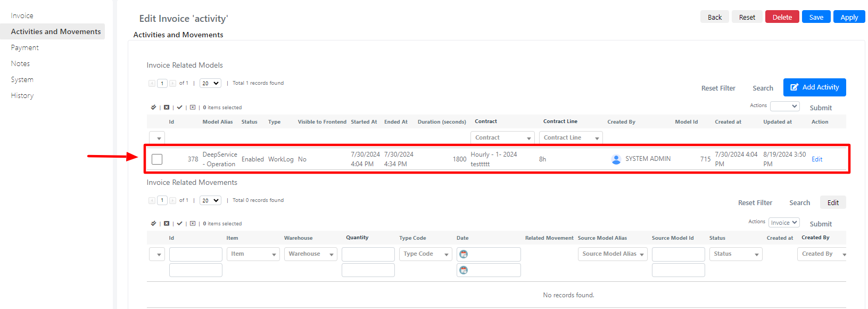Click SYSTEM ADMIN user avatar icon

tap(616, 159)
